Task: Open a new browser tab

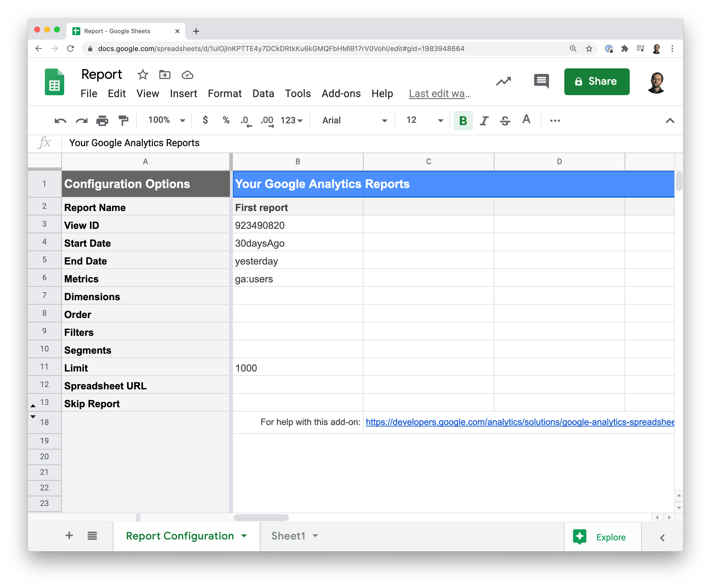Action: pyautogui.click(x=196, y=31)
